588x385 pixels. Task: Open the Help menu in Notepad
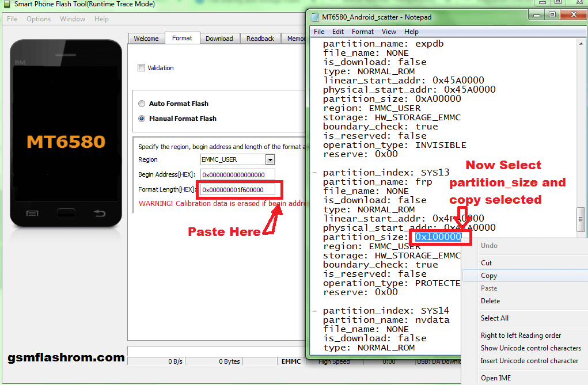pyautogui.click(x=411, y=32)
